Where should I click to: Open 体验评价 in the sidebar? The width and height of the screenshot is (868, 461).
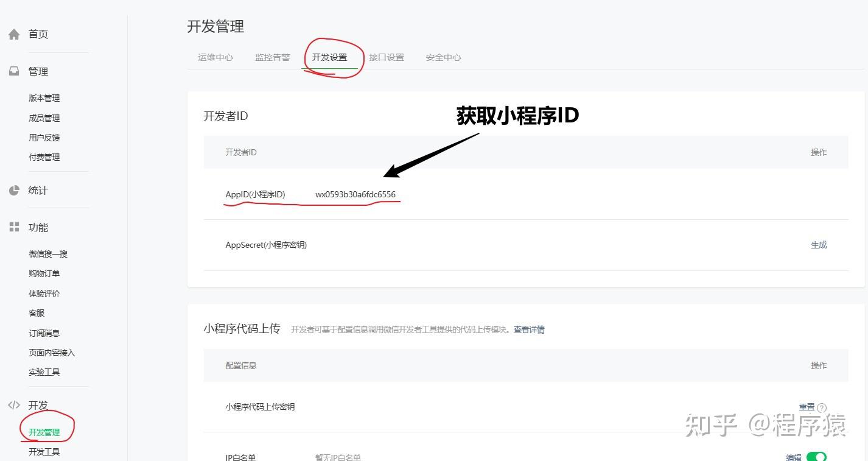tap(44, 294)
